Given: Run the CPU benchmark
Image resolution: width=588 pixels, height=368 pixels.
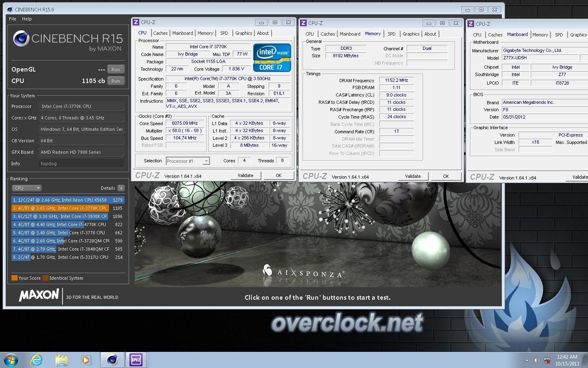Looking at the screenshot, I should 116,81.
